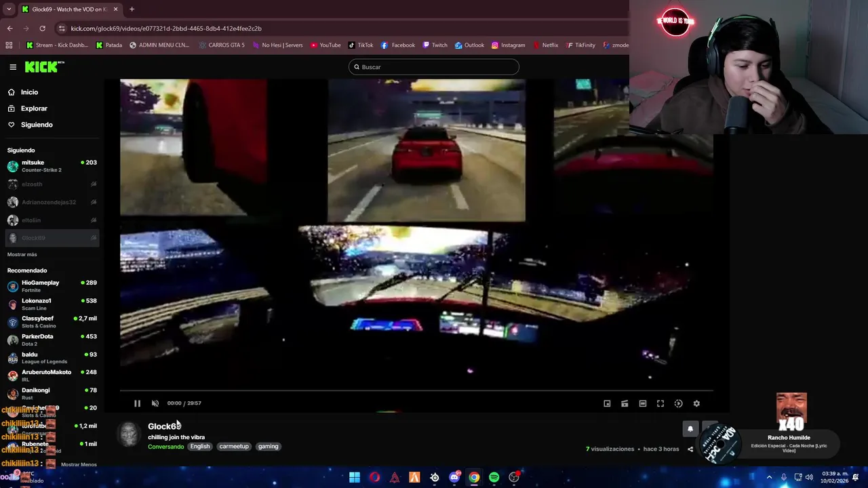Focus the Buscar search field
868x488 pixels.
434,67
